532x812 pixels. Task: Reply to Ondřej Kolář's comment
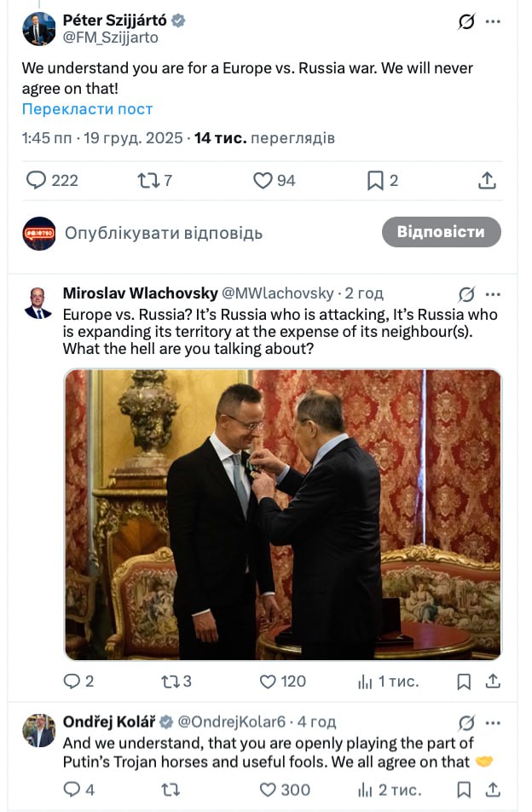click(72, 790)
